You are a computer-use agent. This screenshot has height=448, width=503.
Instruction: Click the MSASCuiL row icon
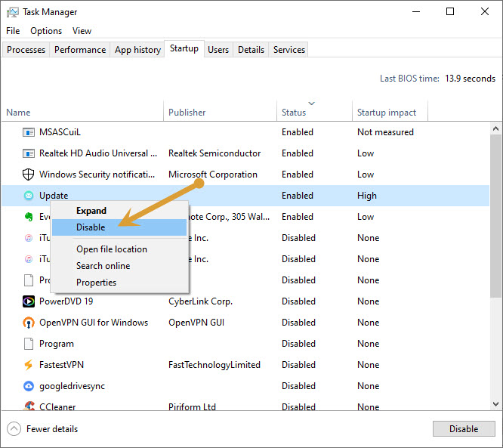click(29, 132)
